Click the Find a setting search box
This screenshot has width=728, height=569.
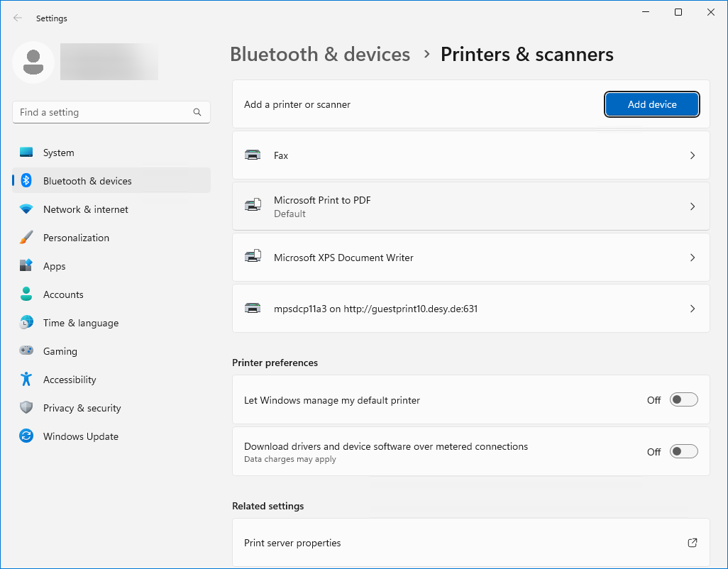click(x=103, y=112)
